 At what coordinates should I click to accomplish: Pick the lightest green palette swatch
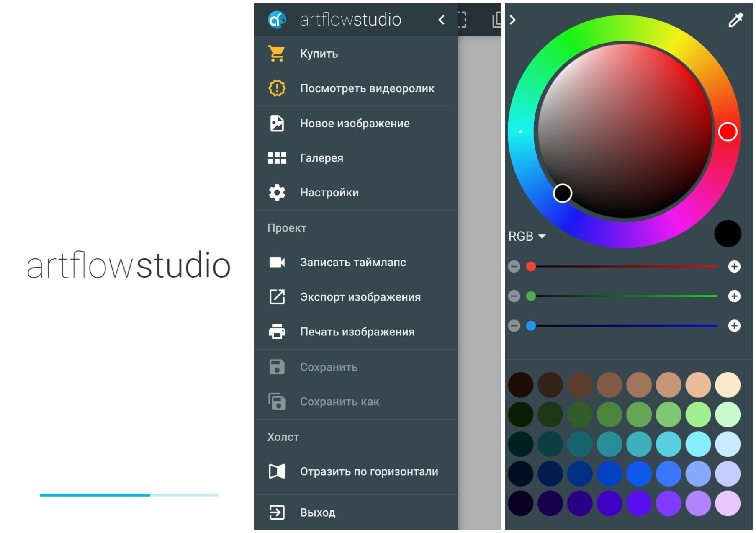pyautogui.click(x=728, y=415)
